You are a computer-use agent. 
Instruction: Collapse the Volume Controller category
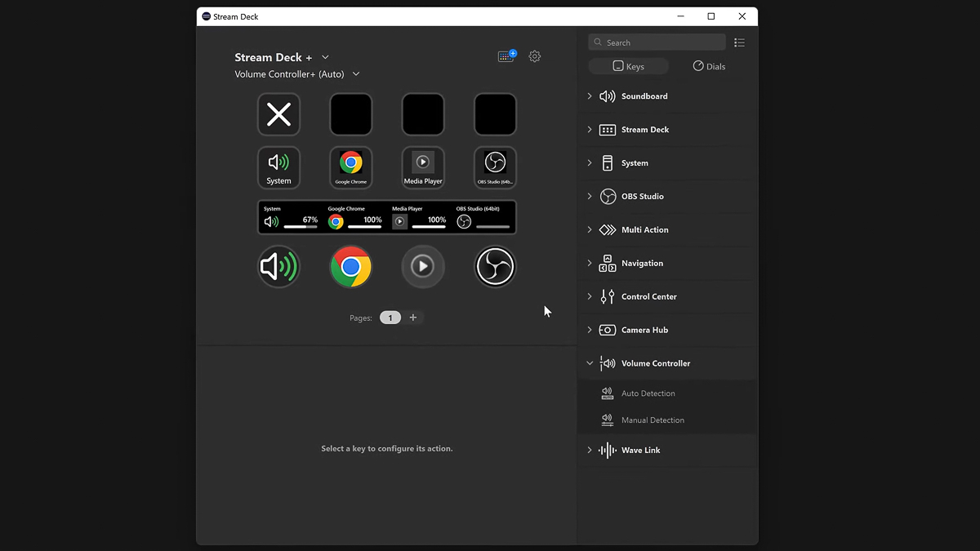tap(590, 364)
